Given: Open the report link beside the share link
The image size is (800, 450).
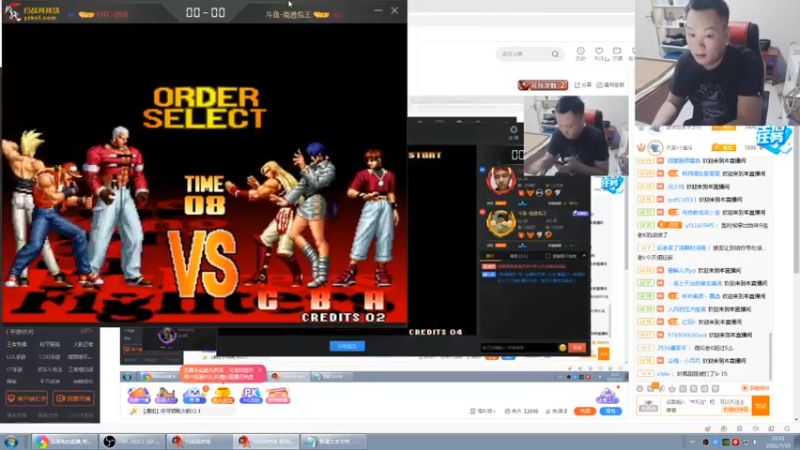Looking at the screenshot, I should [610, 85].
